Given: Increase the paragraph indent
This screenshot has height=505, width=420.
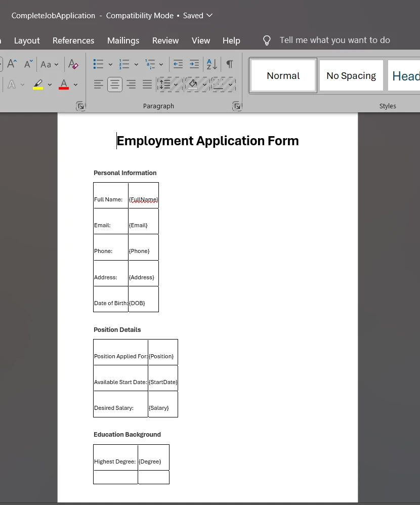Looking at the screenshot, I should point(194,64).
